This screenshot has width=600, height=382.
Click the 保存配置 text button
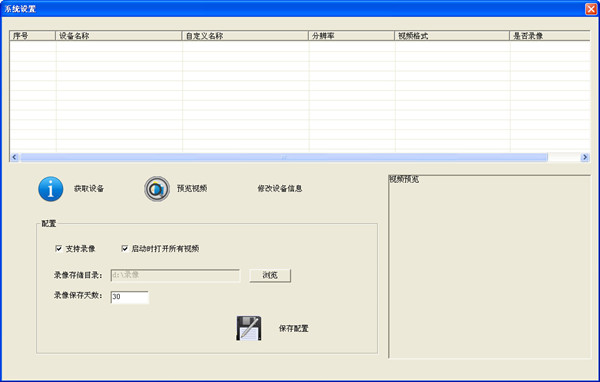[293, 328]
